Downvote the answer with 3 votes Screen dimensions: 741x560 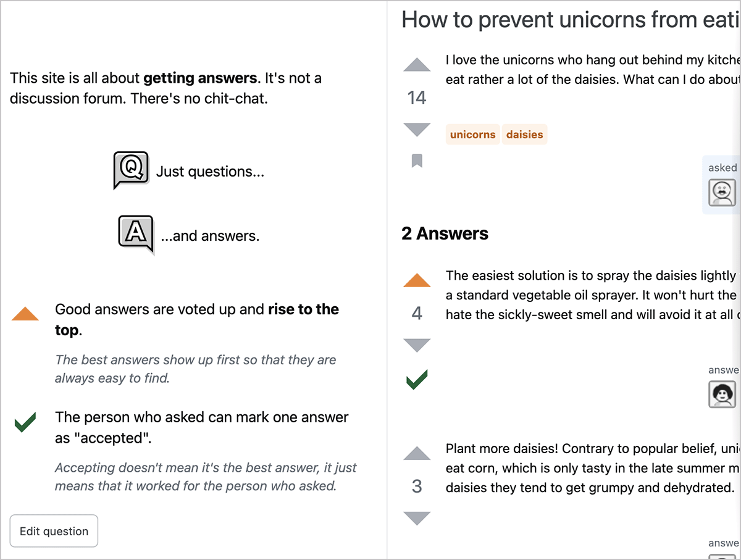(417, 518)
